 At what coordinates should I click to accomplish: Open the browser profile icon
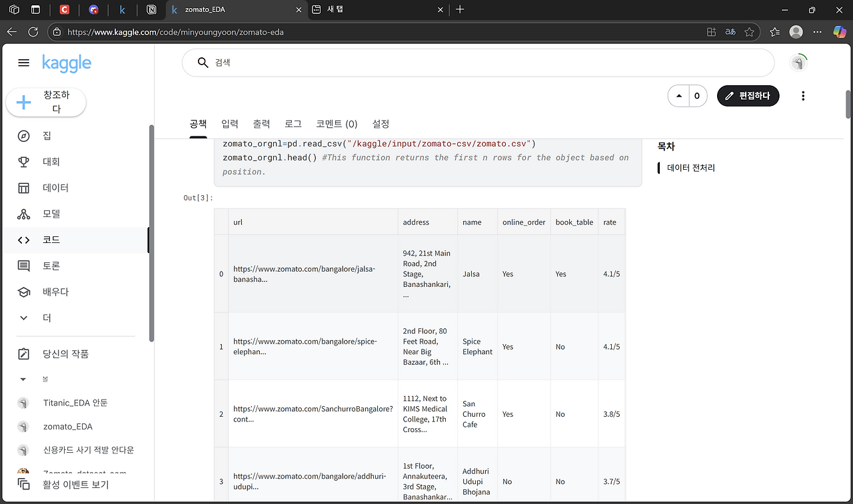796,31
